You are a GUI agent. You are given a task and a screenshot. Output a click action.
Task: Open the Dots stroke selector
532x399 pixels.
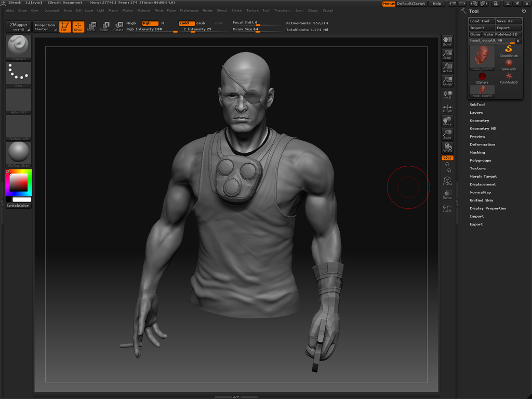(x=19, y=74)
